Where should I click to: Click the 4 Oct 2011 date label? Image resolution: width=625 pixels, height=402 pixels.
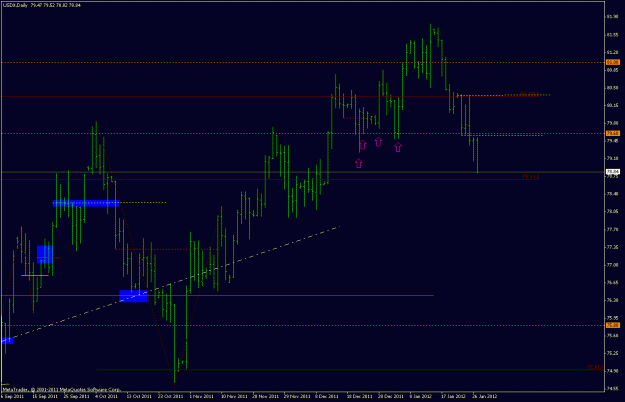pyautogui.click(x=108, y=396)
